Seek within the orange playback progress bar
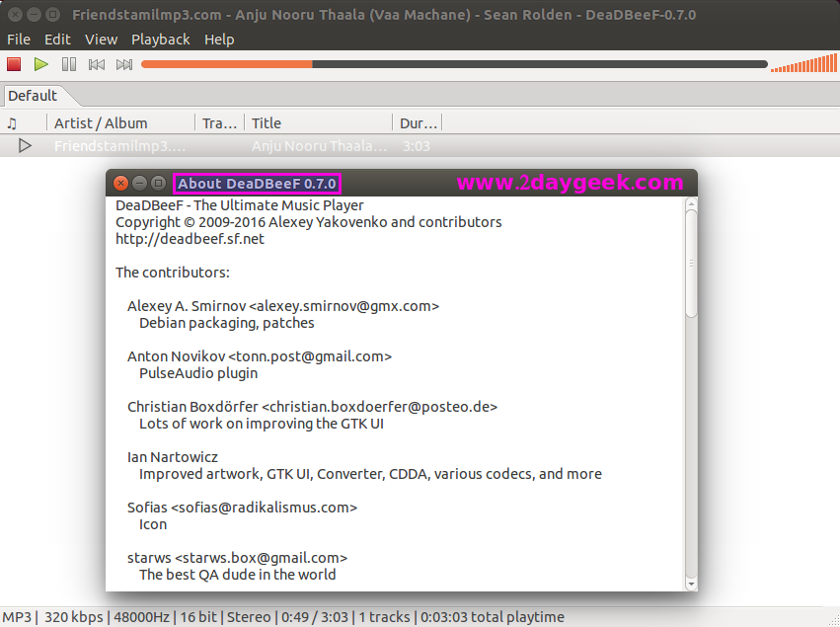840x627 pixels. coord(454,64)
